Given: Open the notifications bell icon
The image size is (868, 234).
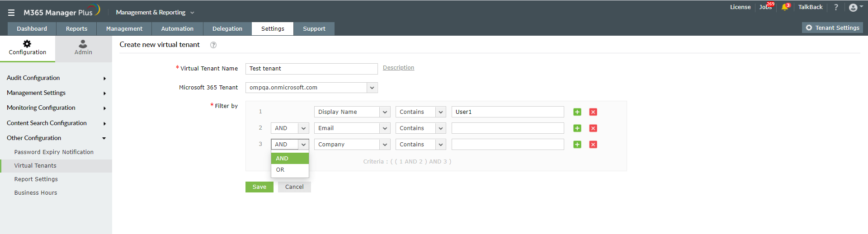Looking at the screenshot, I should coord(785,7).
